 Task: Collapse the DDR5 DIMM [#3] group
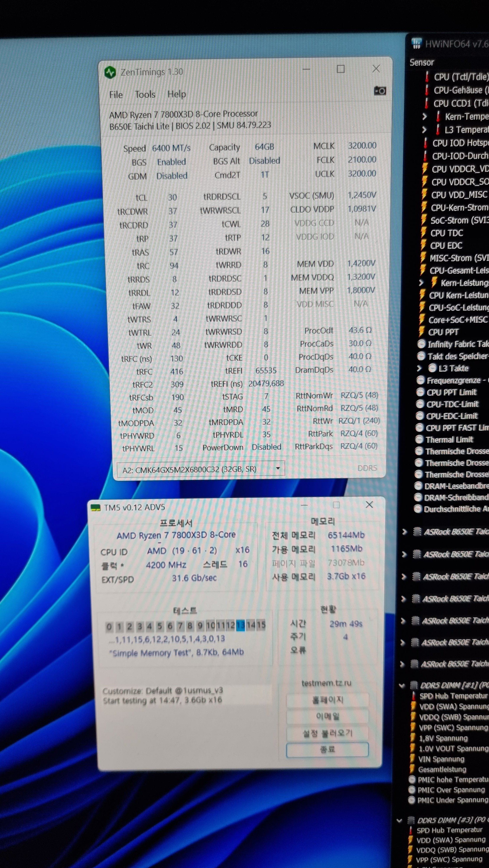click(x=399, y=820)
